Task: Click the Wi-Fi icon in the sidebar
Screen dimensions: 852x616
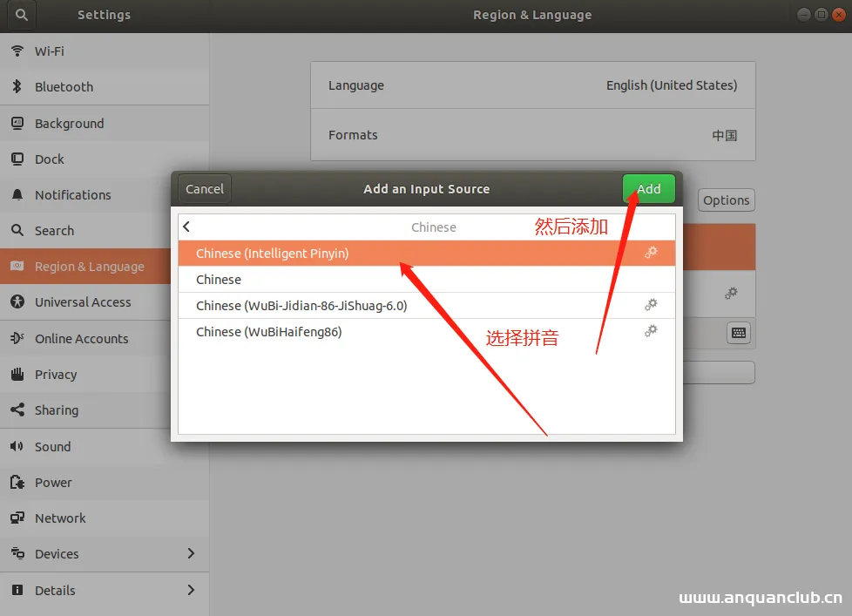Action: pyautogui.click(x=17, y=51)
